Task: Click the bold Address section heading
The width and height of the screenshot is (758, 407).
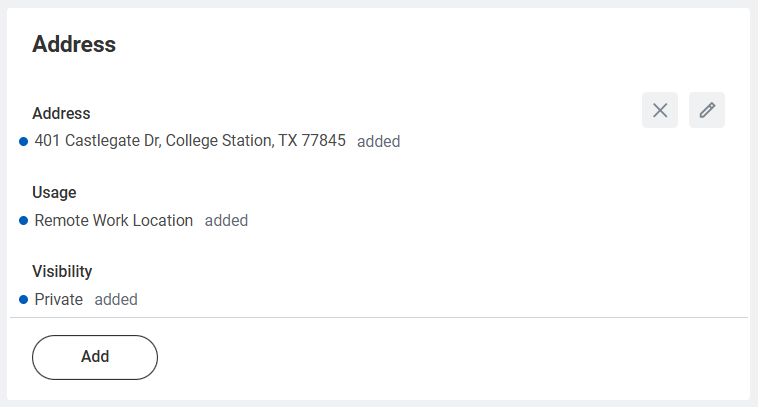Action: pyautogui.click(x=74, y=44)
